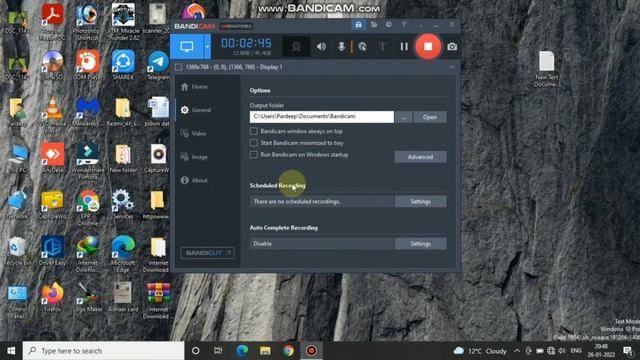Enable Bandicam window always on top
The height and width of the screenshot is (360, 640).
click(253, 131)
